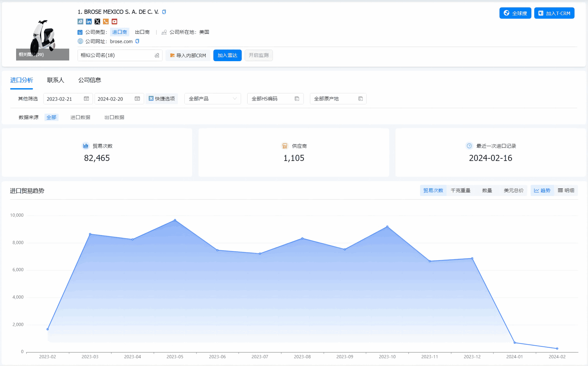
Task: Click the 加入雷达 button
Action: click(x=227, y=55)
